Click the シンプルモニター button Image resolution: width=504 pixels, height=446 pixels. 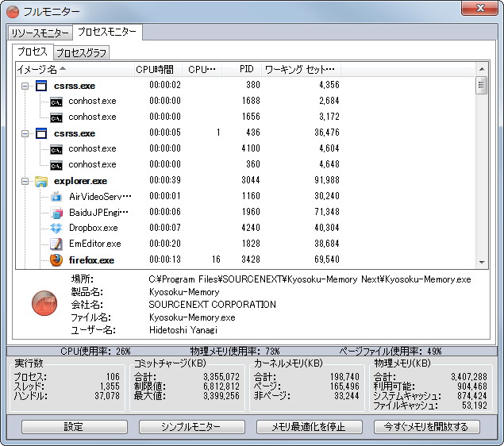pyautogui.click(x=191, y=427)
